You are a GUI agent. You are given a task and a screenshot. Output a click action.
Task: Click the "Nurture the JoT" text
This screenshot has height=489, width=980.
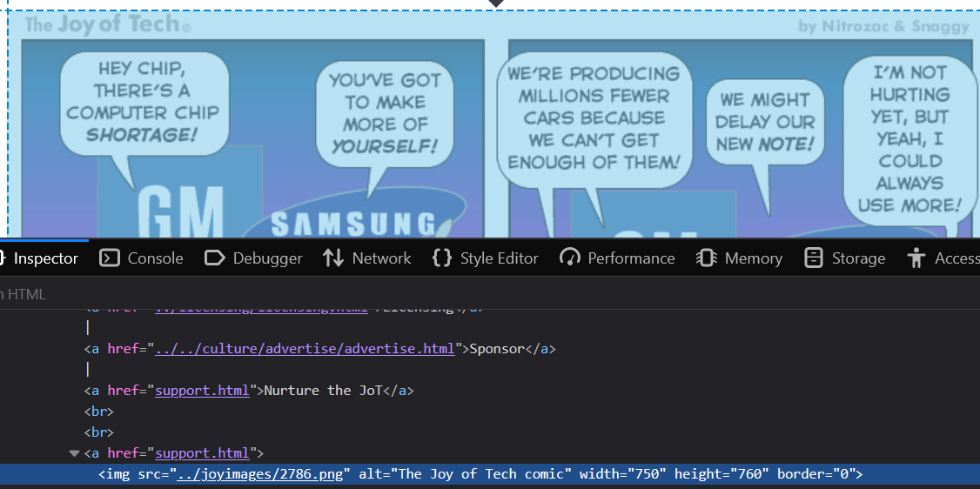(x=323, y=391)
